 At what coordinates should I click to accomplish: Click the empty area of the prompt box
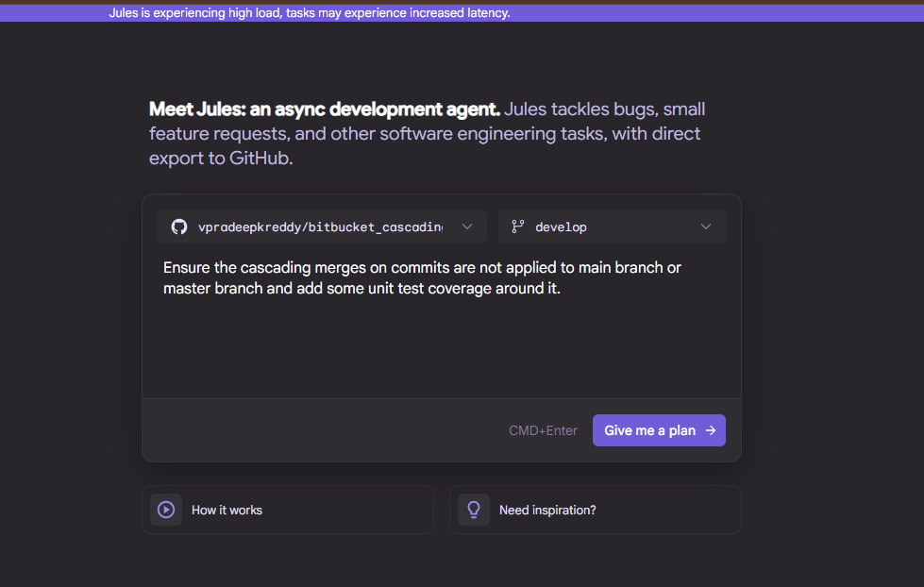coord(441,349)
